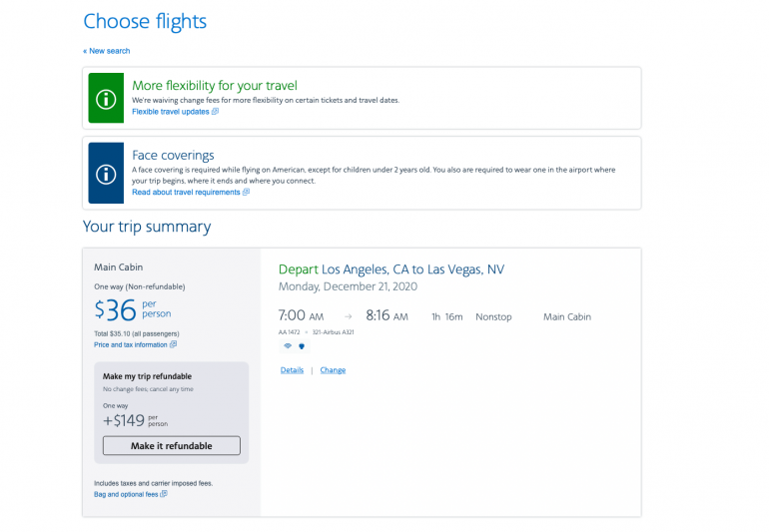Viewport: 769px width, 532px height.
Task: Show flight Details link
Action: [292, 370]
